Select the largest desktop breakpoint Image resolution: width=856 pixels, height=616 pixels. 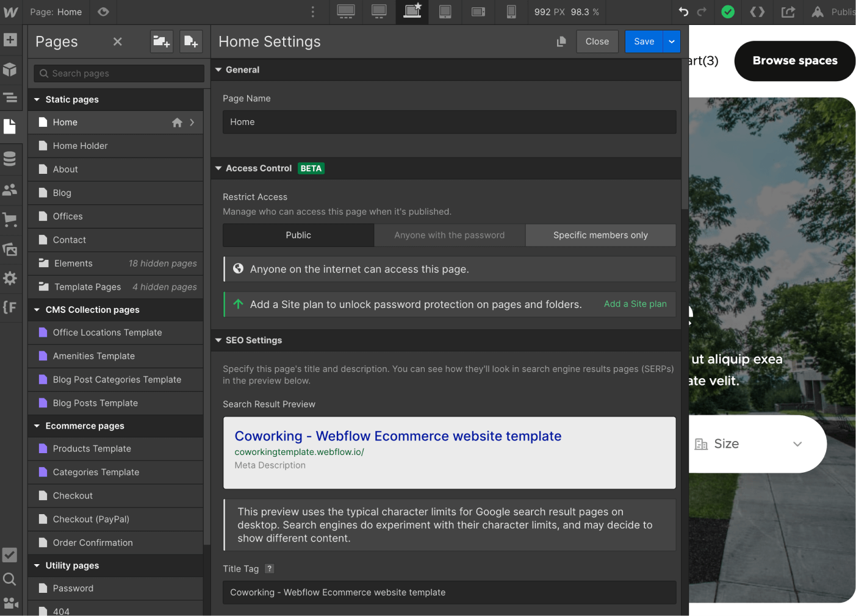[346, 12]
